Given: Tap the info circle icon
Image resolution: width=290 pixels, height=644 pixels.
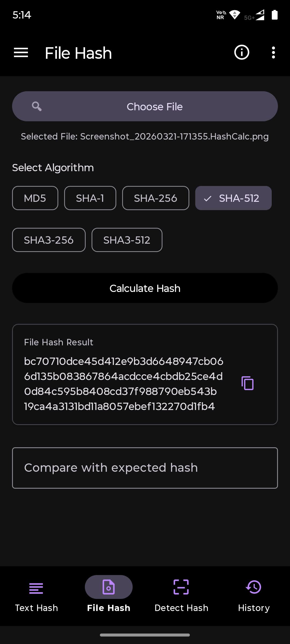Looking at the screenshot, I should tap(242, 52).
